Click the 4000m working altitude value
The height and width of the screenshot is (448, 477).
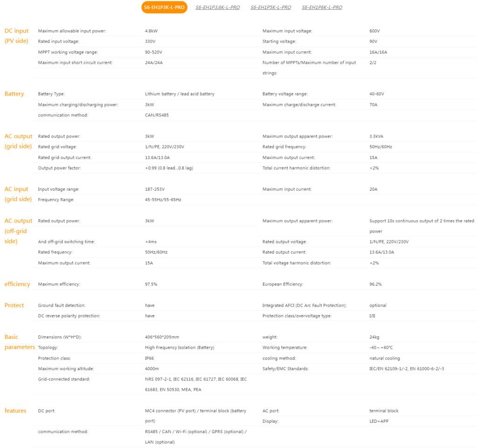(152, 369)
